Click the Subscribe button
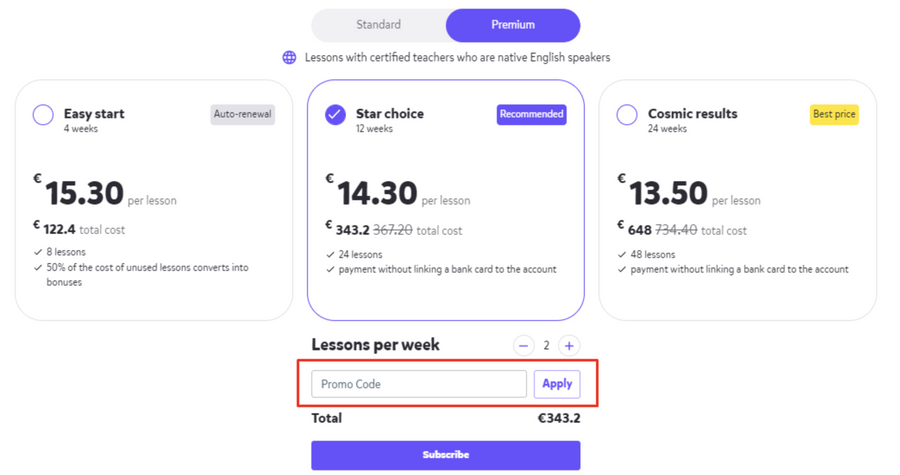Screen dimensions: 900x475 (x=445, y=455)
